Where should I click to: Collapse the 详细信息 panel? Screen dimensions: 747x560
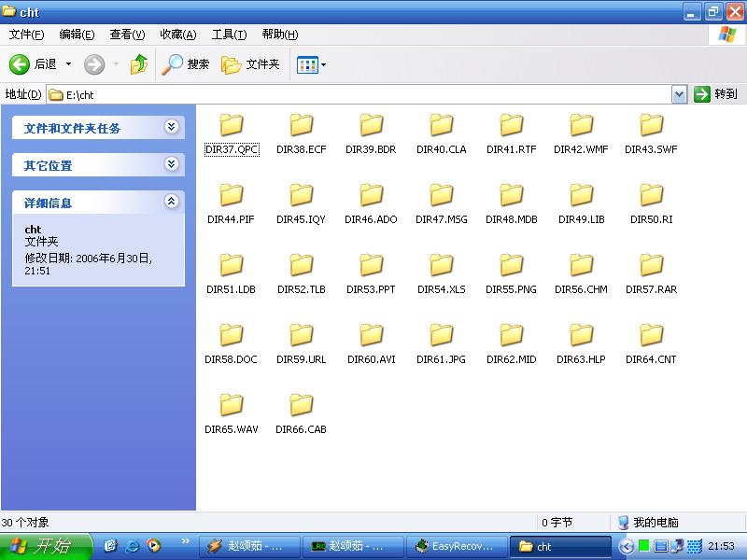coord(171,202)
